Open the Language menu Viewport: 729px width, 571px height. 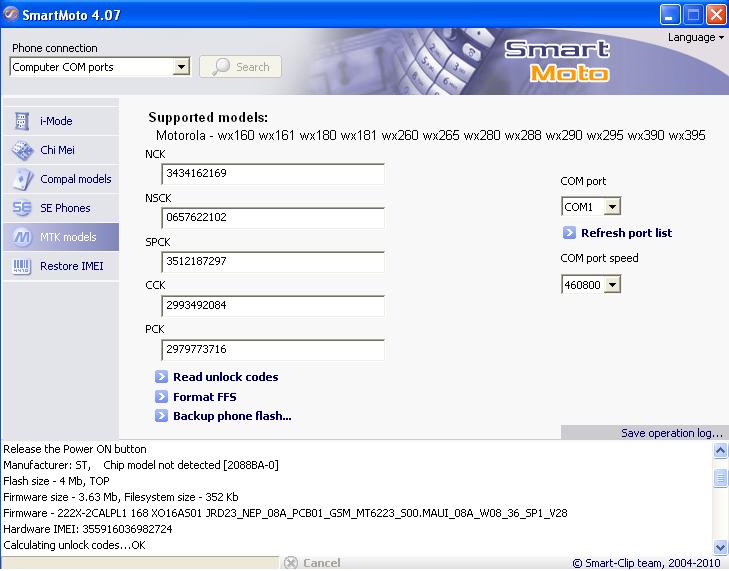pos(695,38)
